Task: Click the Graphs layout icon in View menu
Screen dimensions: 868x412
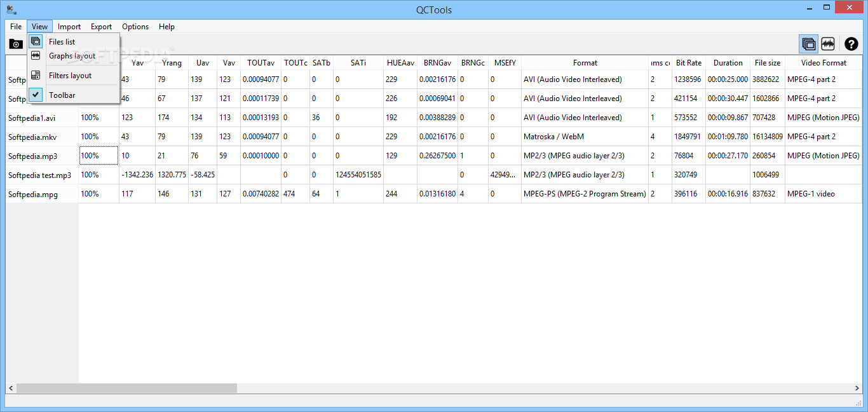Action: (x=36, y=56)
